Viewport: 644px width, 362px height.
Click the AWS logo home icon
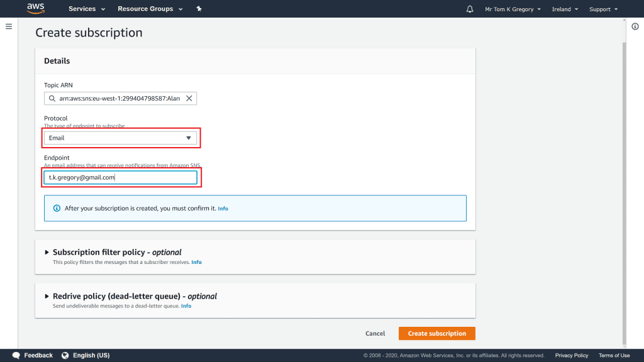click(x=35, y=9)
